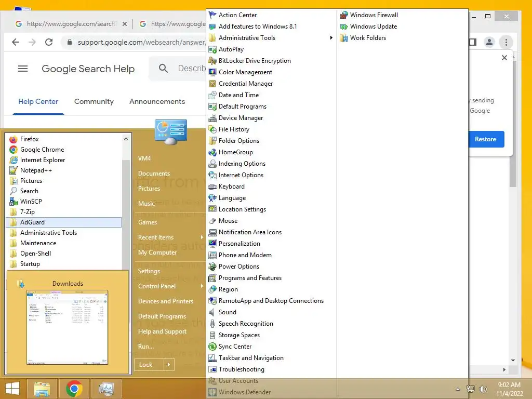Click the Keyboard icon
This screenshot has width=532, height=399.
212,187
